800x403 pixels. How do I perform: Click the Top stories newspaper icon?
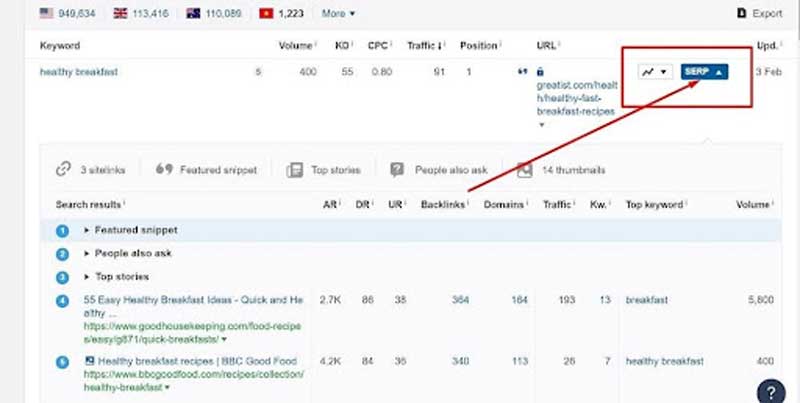coord(295,170)
